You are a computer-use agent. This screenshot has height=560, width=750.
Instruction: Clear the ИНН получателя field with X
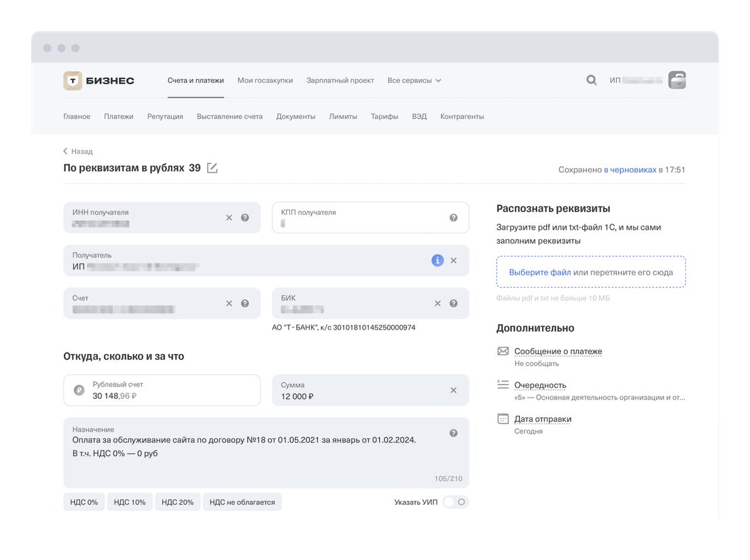(x=229, y=217)
